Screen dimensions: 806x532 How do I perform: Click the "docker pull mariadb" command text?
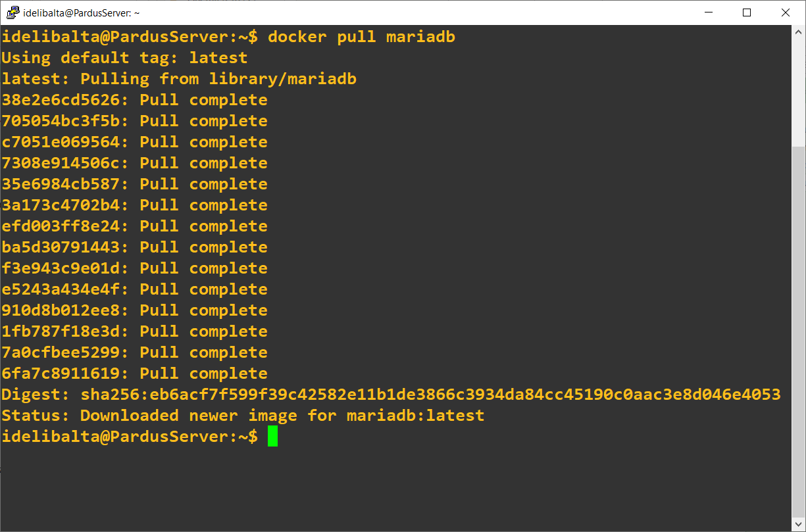pyautogui.click(x=361, y=37)
